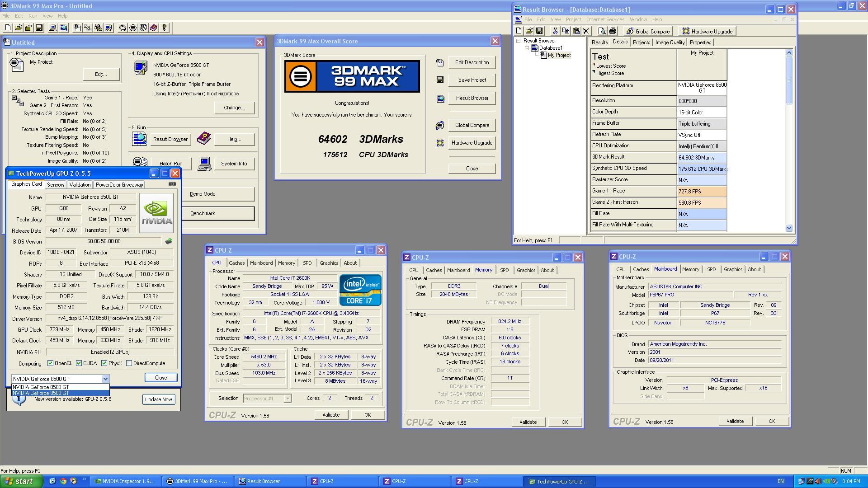
Task: Click the Change... button in Display and CPU Settings
Action: [x=234, y=108]
